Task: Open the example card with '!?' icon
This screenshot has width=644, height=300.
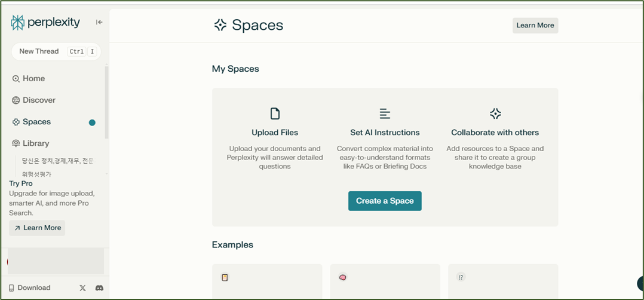Action: point(503,281)
